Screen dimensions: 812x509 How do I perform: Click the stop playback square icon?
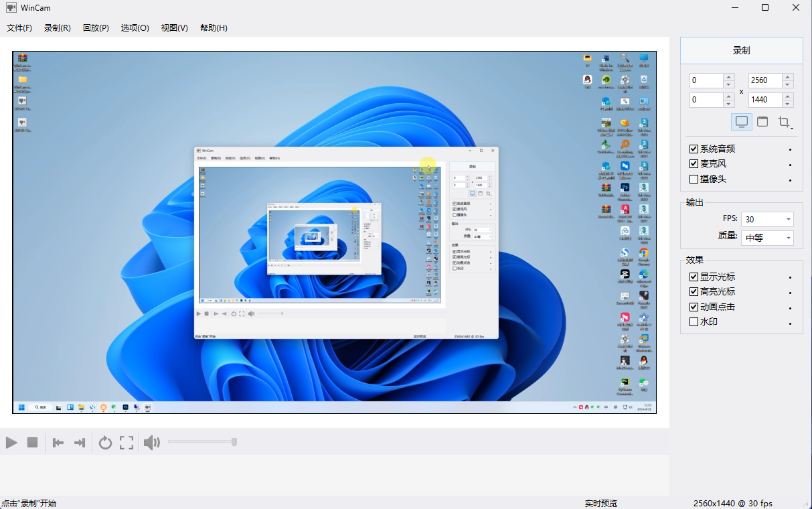32,442
